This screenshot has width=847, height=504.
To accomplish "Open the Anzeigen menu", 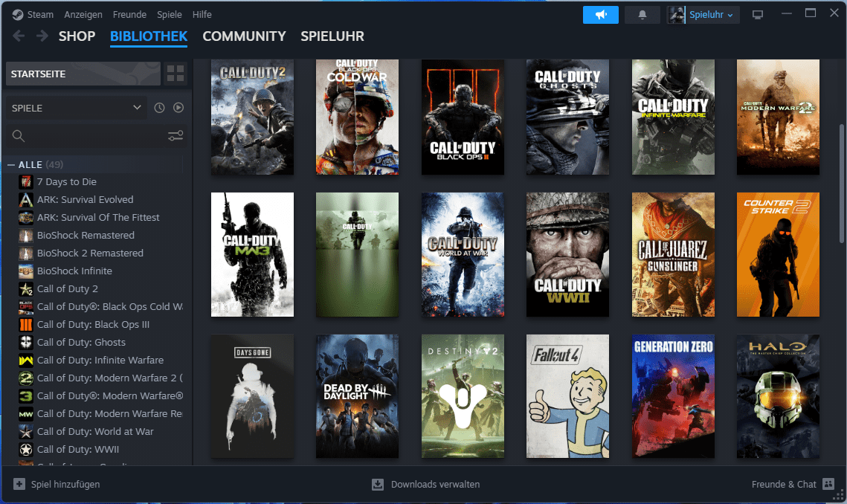I will (83, 15).
